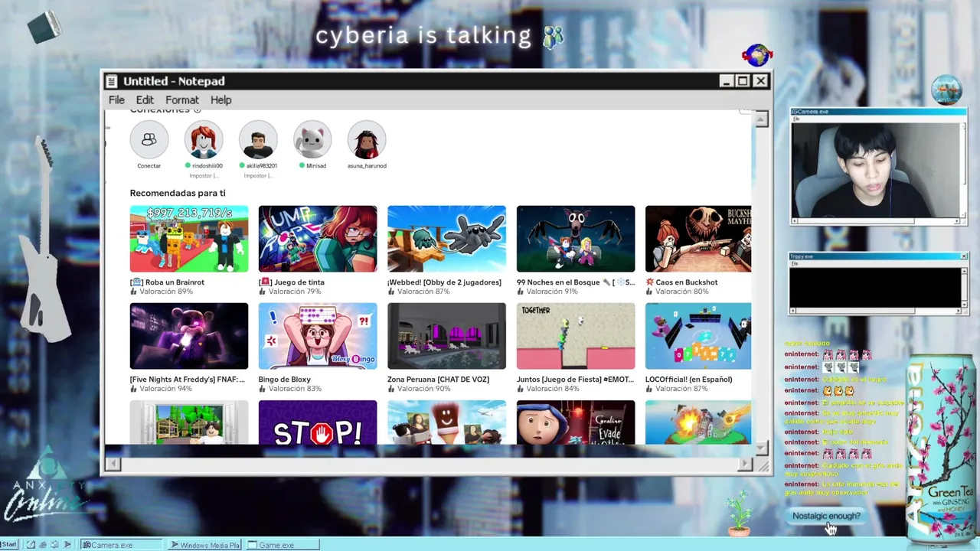Screen dimensions: 980x551
Task: Switch to Game.exe taskbar button
Action: point(283,545)
